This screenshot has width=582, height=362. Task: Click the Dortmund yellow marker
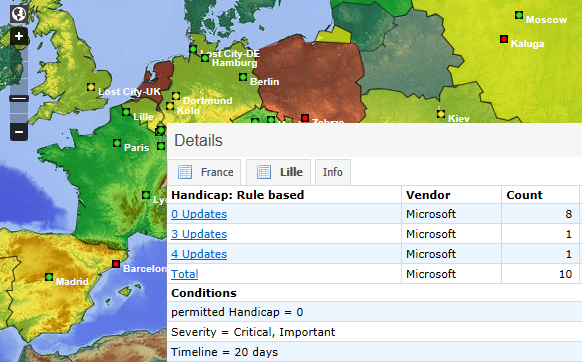176,97
